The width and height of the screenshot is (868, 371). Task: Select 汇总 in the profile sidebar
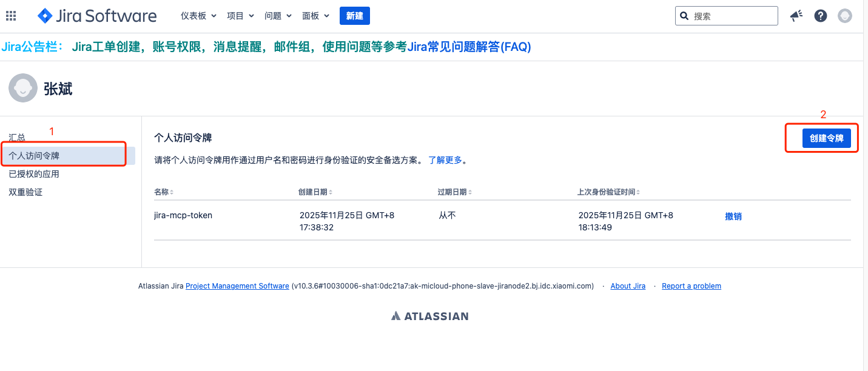coord(18,138)
